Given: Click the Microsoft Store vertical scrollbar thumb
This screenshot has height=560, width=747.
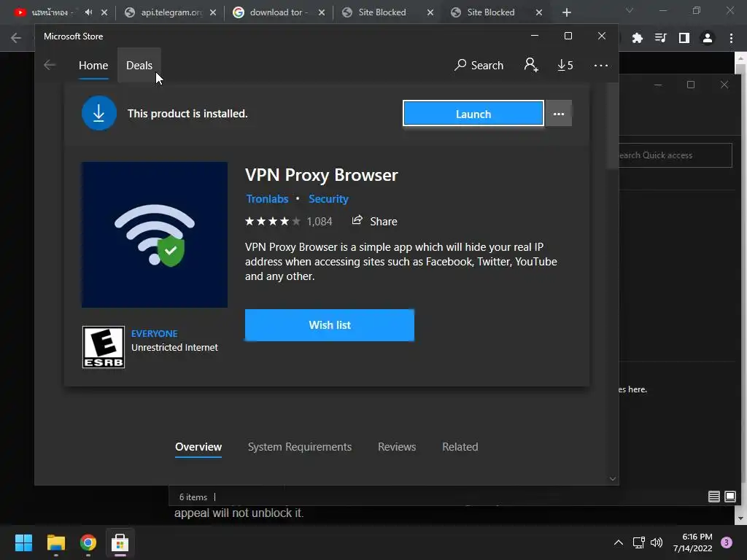Looking at the screenshot, I should point(613,125).
